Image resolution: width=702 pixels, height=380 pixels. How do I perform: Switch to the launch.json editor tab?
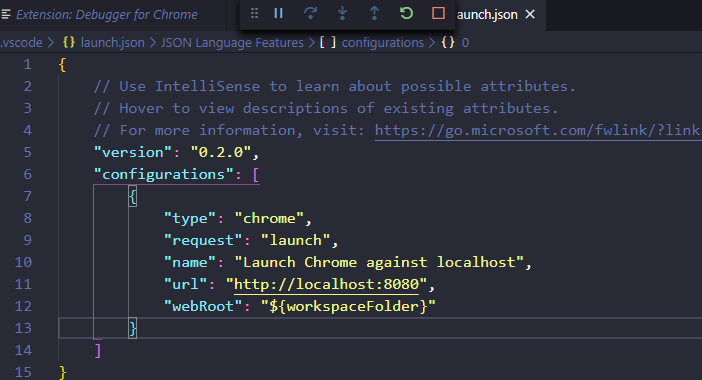(x=487, y=15)
